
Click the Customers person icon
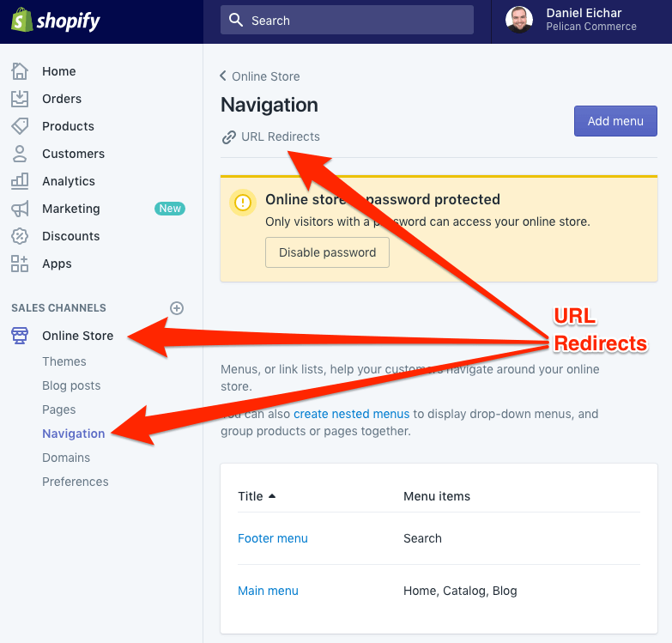click(20, 154)
